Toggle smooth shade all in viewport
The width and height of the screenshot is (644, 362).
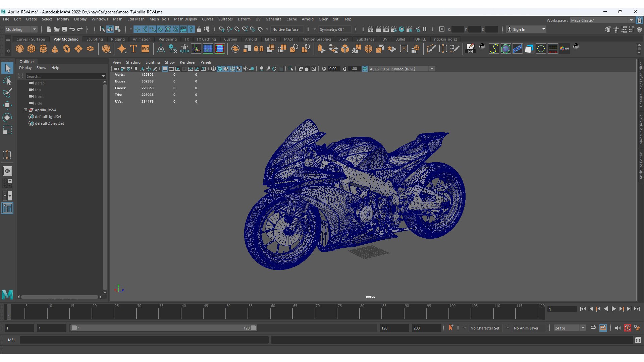(220, 69)
